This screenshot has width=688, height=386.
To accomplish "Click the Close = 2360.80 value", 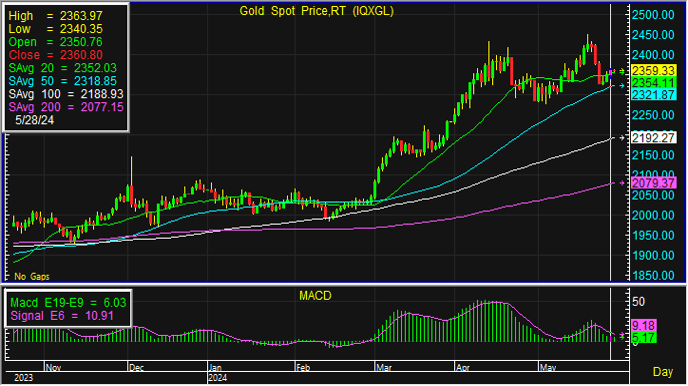I will [55, 55].
